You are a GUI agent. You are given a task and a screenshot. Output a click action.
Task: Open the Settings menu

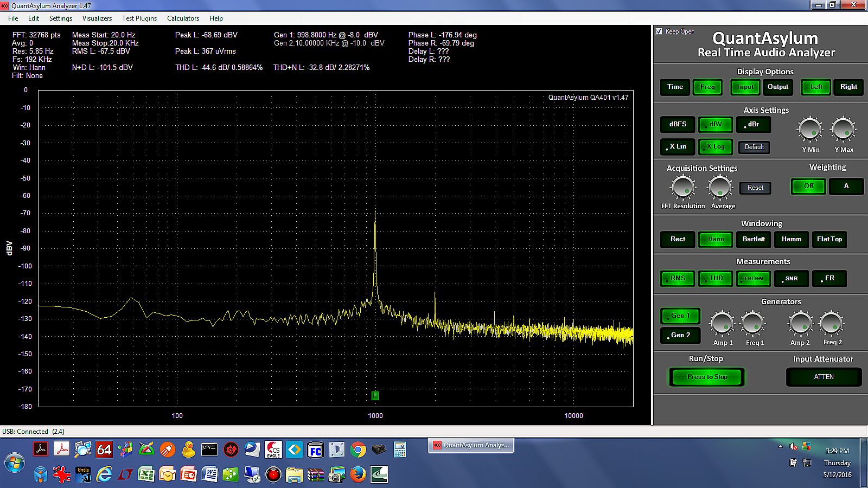61,18
